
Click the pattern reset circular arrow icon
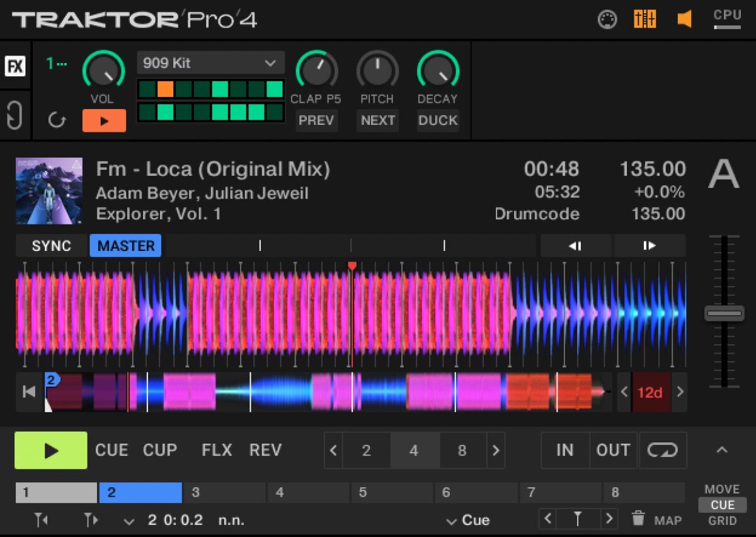pos(57,120)
